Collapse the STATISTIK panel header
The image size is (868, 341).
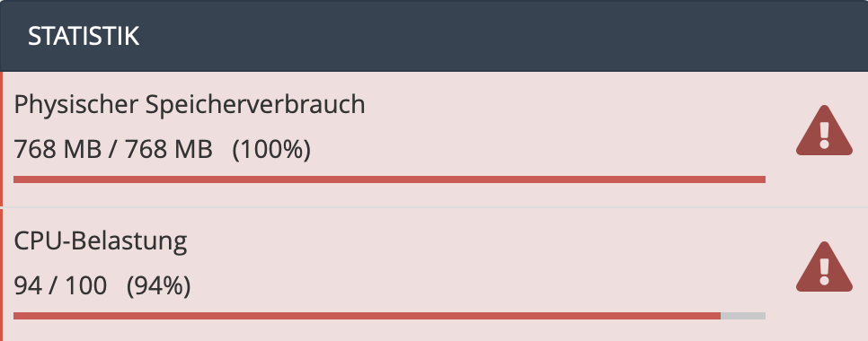coord(434,36)
